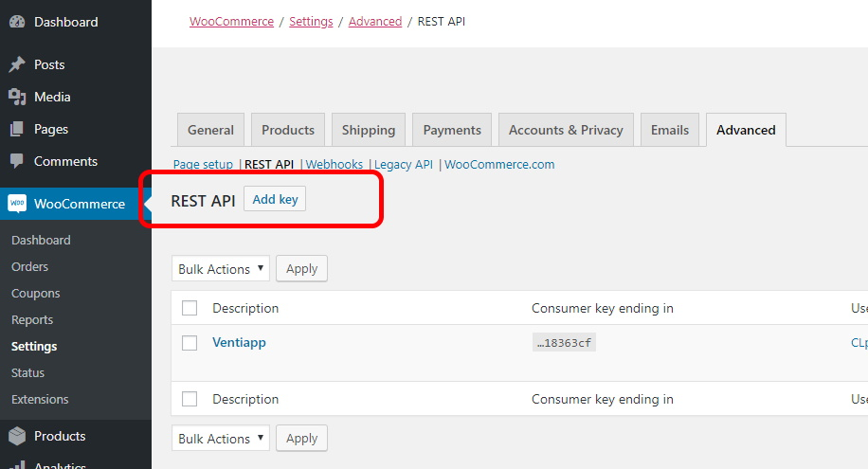
Task: Click the Media icon in sidebar
Action: [x=17, y=97]
